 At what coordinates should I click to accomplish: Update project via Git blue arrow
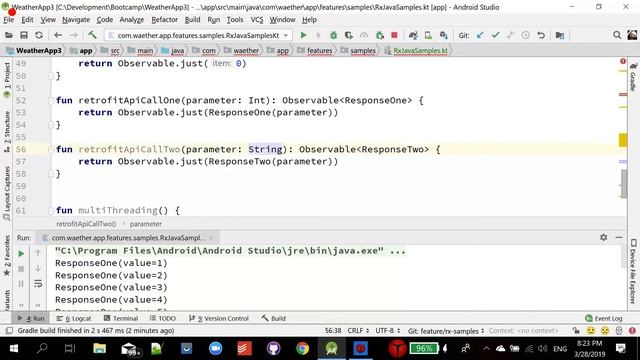[480, 36]
